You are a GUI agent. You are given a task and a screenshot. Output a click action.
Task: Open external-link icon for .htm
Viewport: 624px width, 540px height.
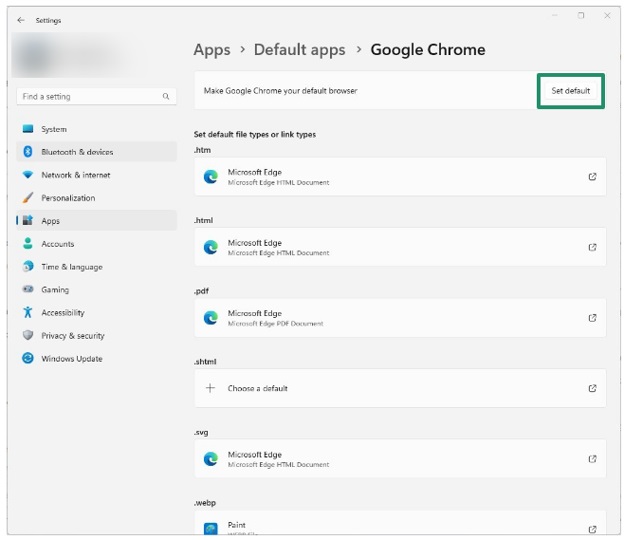(593, 177)
